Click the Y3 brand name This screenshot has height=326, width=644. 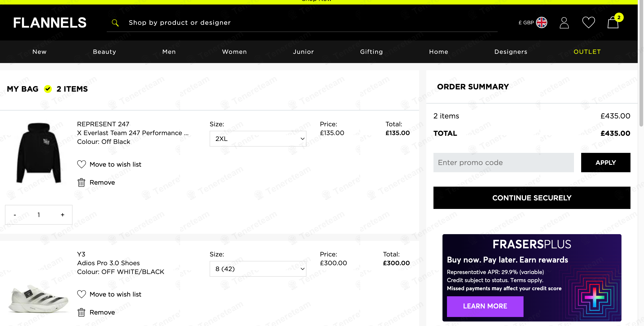point(81,254)
